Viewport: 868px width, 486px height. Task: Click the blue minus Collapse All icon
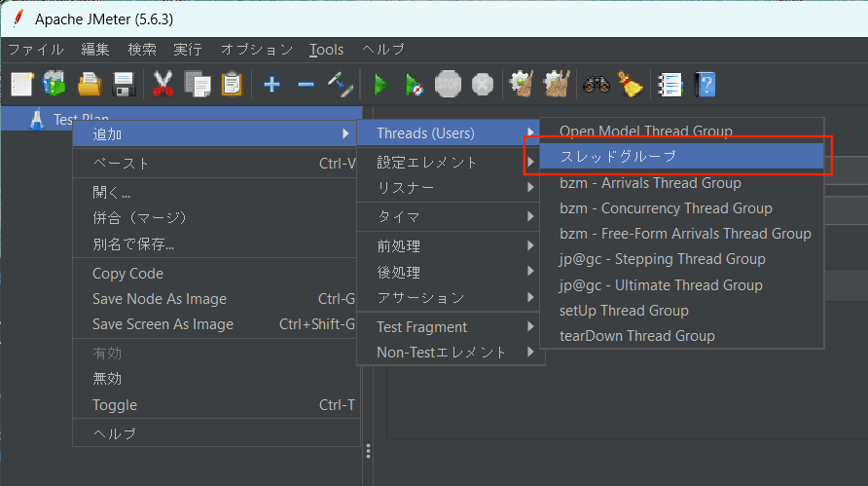(306, 85)
